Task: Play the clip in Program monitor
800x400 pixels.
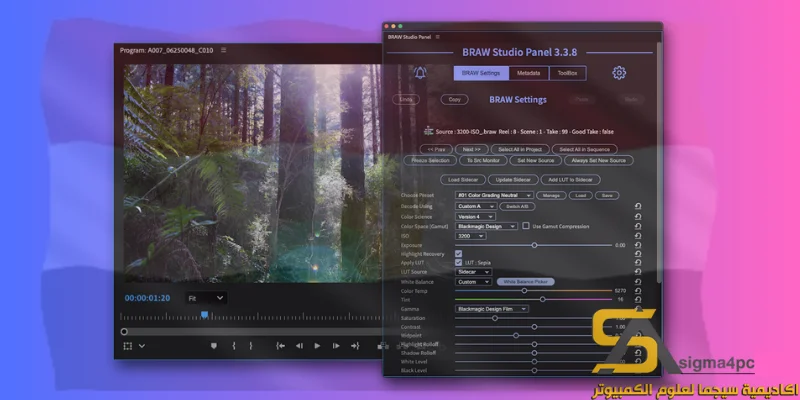Action: tap(317, 346)
